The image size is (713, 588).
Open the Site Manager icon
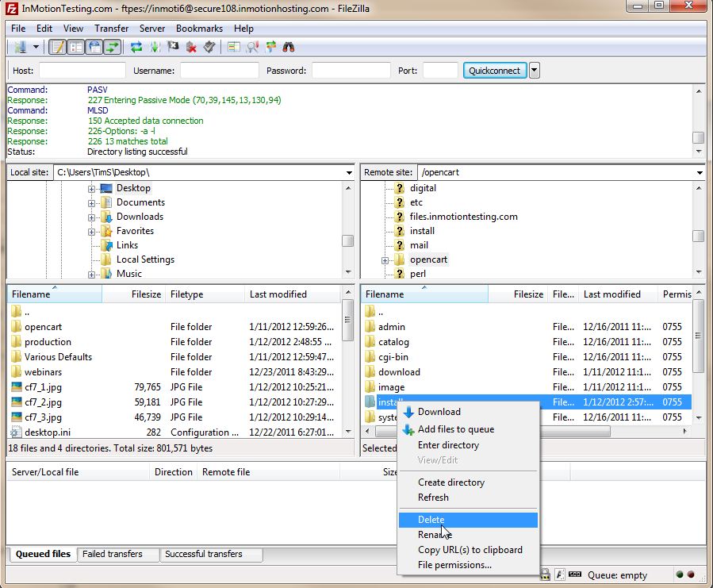(x=20, y=47)
